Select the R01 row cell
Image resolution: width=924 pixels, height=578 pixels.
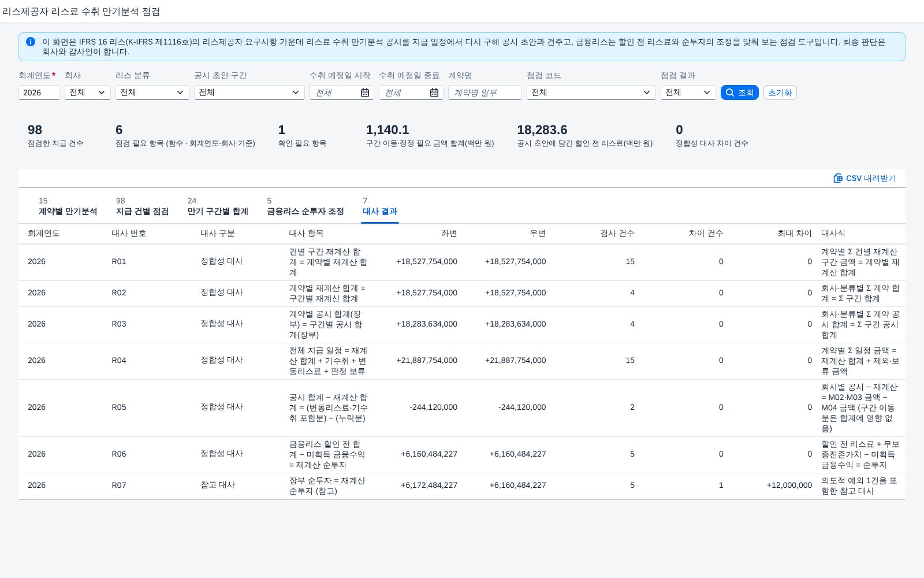[119, 262]
